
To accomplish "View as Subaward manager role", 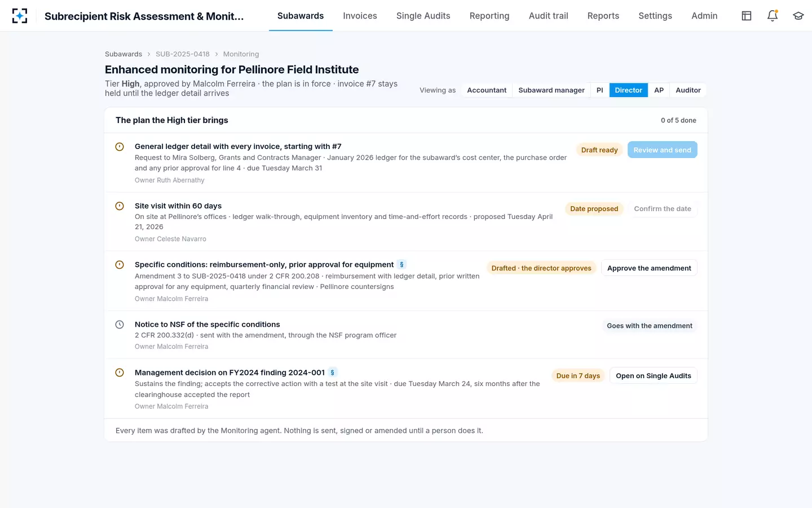I will click(551, 90).
